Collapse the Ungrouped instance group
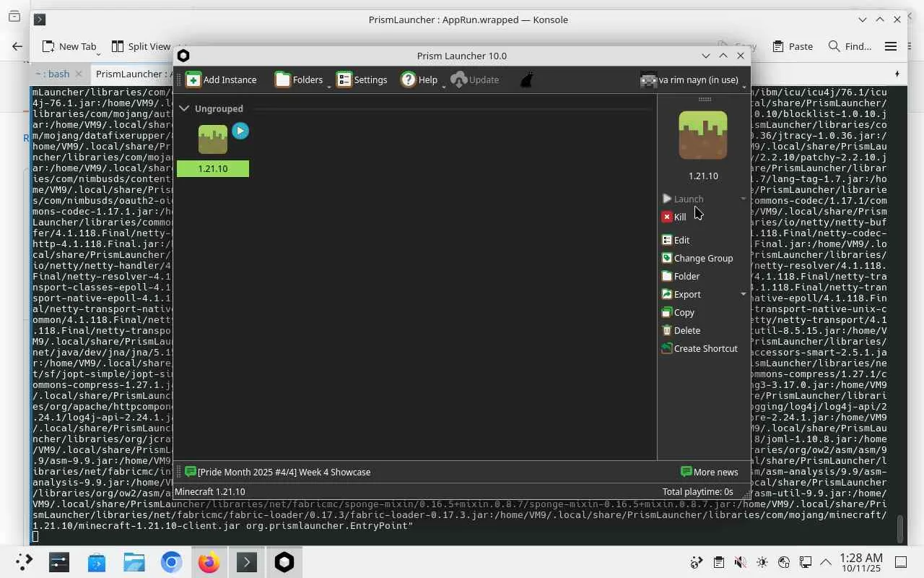The image size is (924, 578). coord(184,108)
